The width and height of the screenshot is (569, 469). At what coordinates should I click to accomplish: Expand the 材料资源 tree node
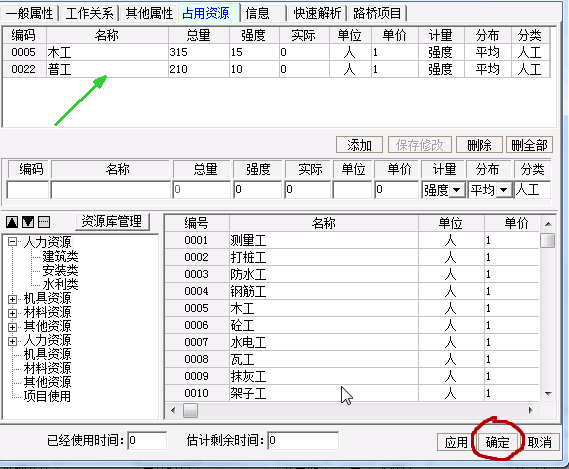12,313
